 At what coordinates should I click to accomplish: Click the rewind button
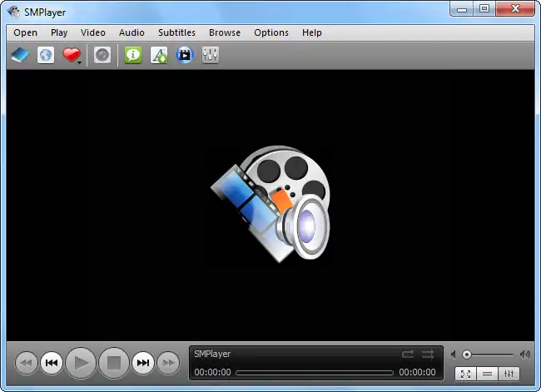27,363
